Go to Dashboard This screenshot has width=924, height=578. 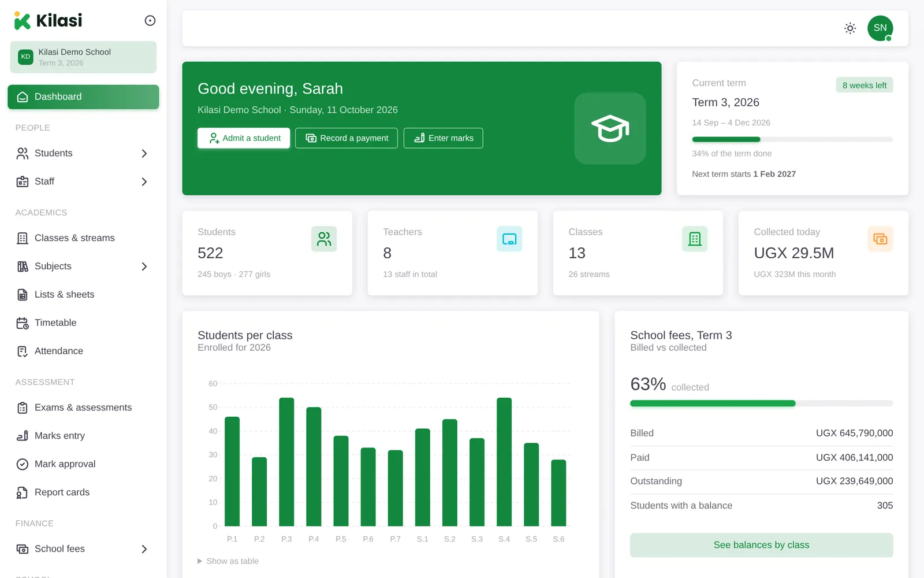[83, 97]
